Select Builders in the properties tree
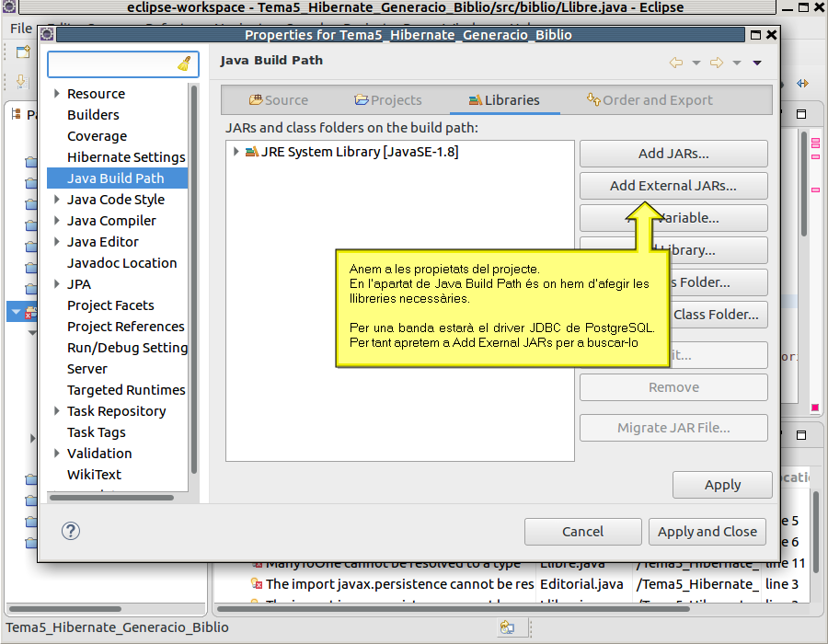 click(93, 115)
